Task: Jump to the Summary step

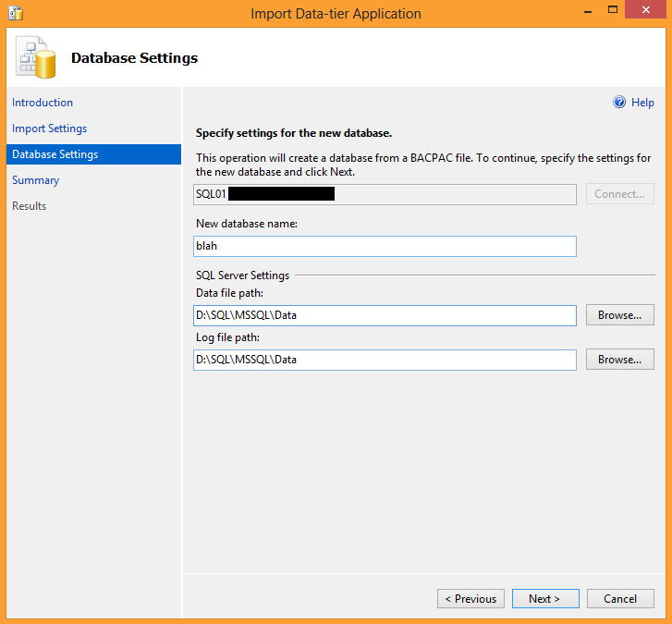Action: click(36, 180)
